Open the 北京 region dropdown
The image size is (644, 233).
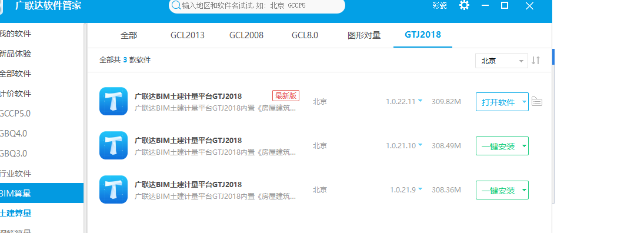tap(502, 61)
